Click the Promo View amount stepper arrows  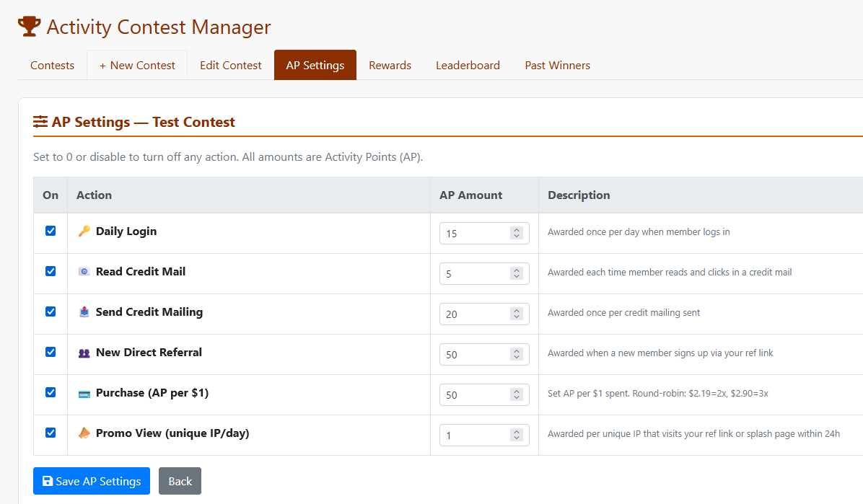pyautogui.click(x=516, y=435)
